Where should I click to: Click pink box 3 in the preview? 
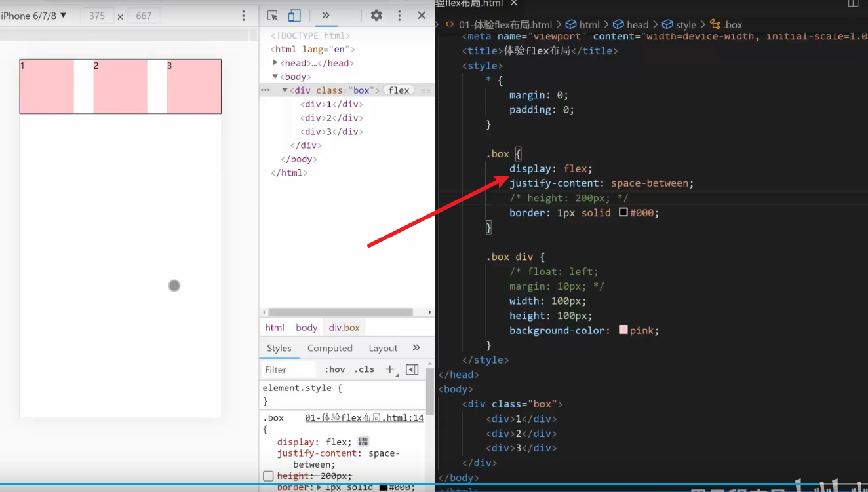[x=194, y=86]
